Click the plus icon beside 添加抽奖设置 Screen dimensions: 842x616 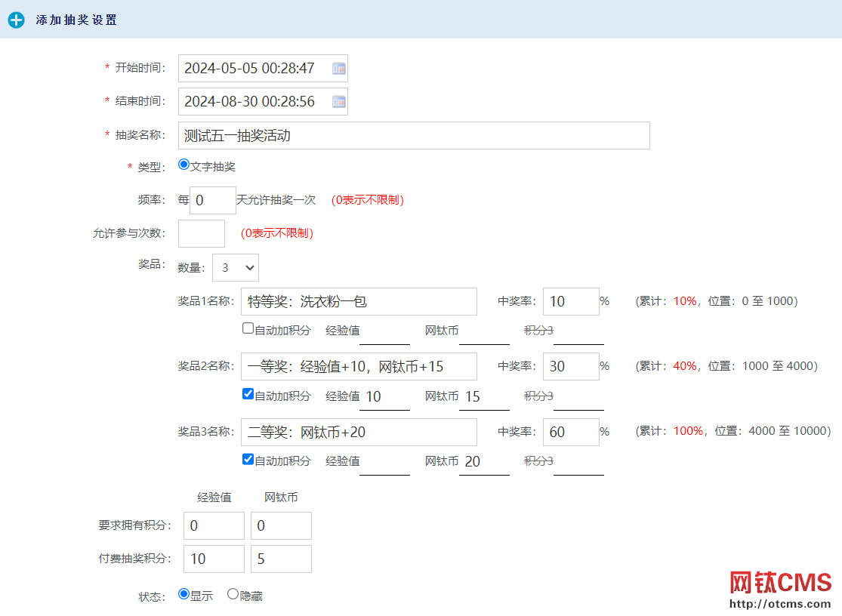point(16,20)
